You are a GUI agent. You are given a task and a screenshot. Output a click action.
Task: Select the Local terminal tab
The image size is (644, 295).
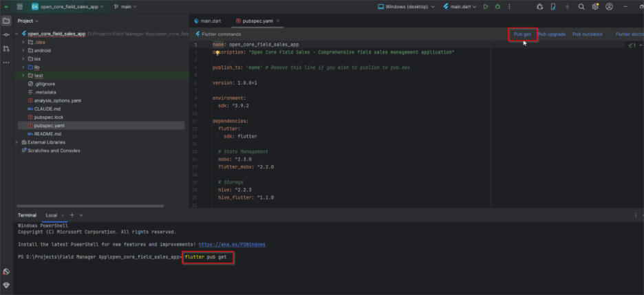point(52,215)
